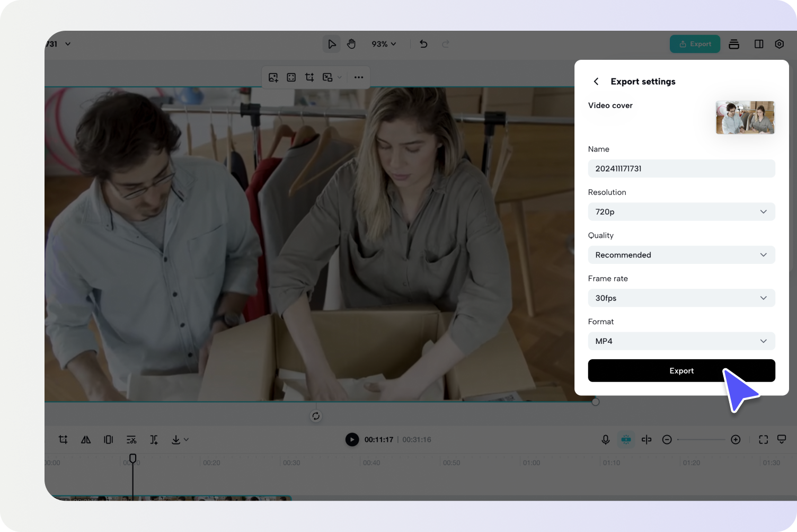Screen dimensions: 797x532
Task: Click the black Export button in settings panel
Action: pyautogui.click(x=681, y=370)
